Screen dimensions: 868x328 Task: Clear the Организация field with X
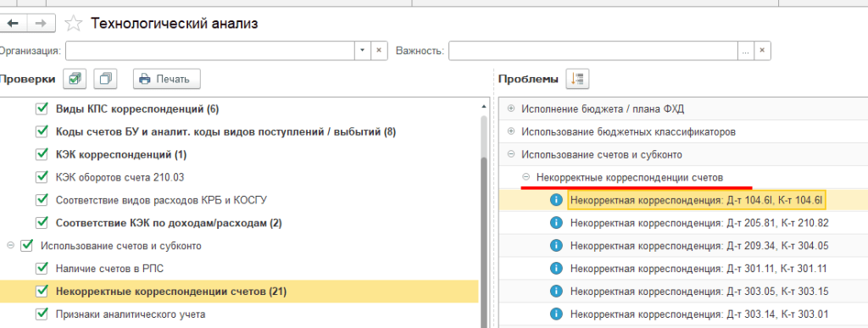point(379,50)
